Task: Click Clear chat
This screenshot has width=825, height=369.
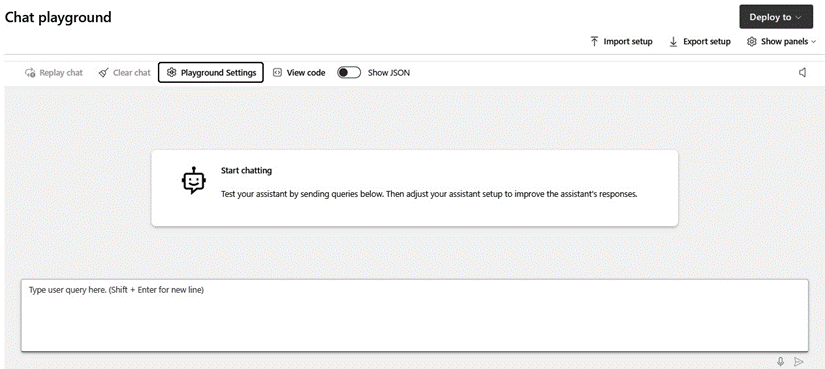Action: [125, 73]
